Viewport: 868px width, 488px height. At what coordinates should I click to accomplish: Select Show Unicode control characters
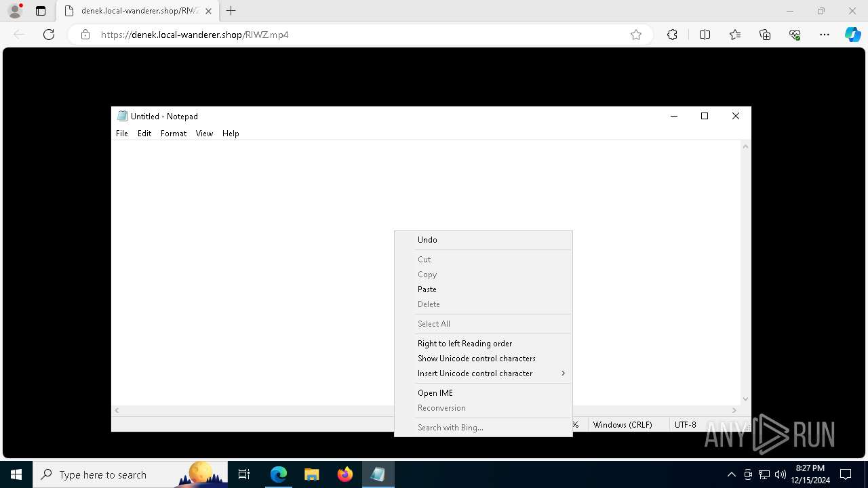coord(484,359)
